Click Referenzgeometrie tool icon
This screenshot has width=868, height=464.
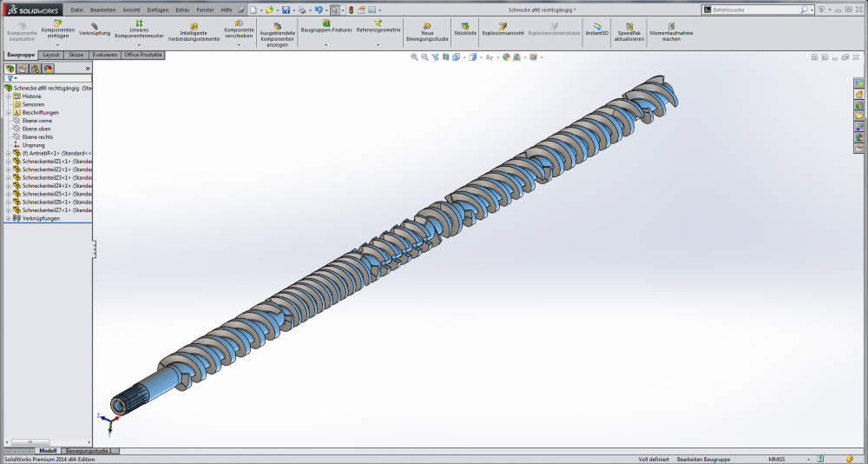point(378,23)
